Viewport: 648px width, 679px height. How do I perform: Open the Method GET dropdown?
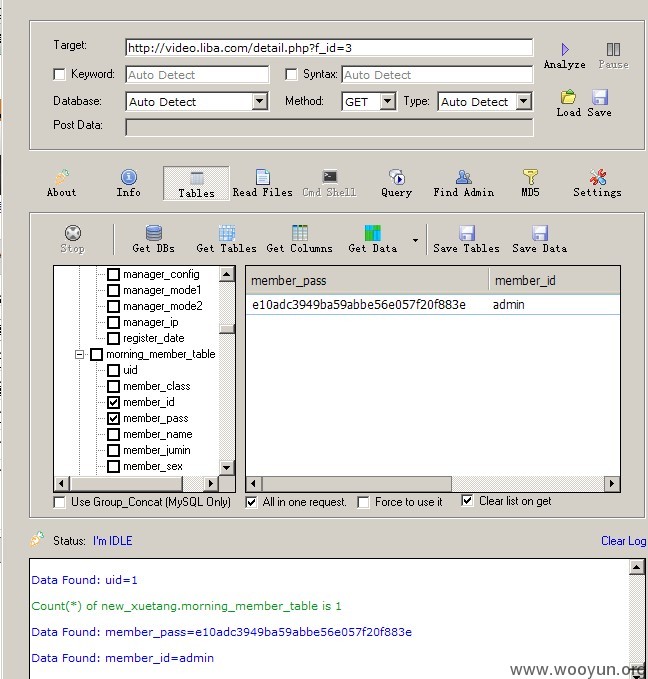click(x=387, y=101)
